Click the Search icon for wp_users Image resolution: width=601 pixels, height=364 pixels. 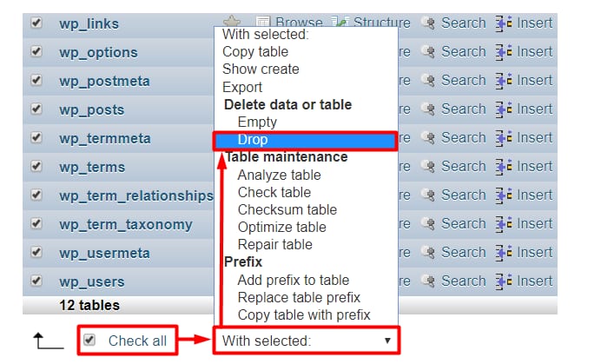[428, 281]
